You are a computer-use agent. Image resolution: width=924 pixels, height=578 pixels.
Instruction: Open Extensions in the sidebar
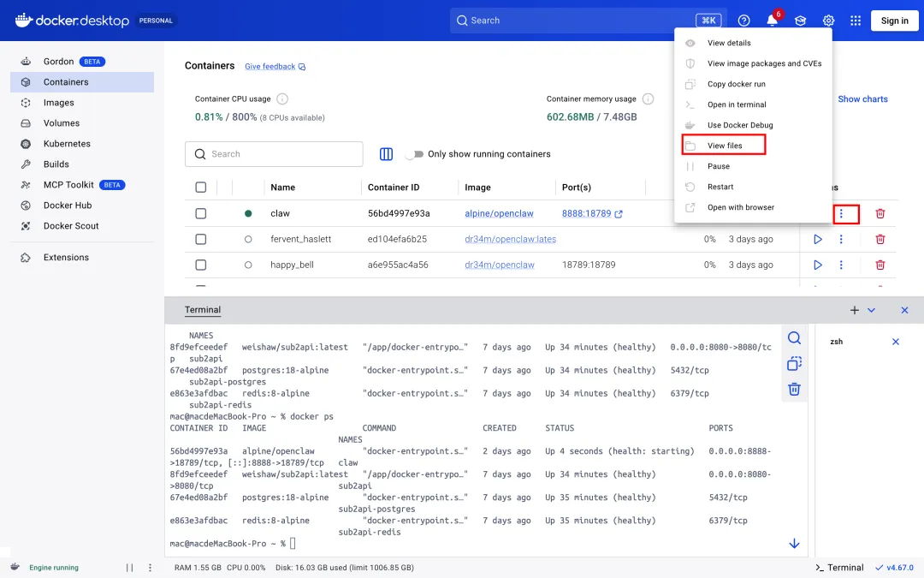[x=82, y=257]
